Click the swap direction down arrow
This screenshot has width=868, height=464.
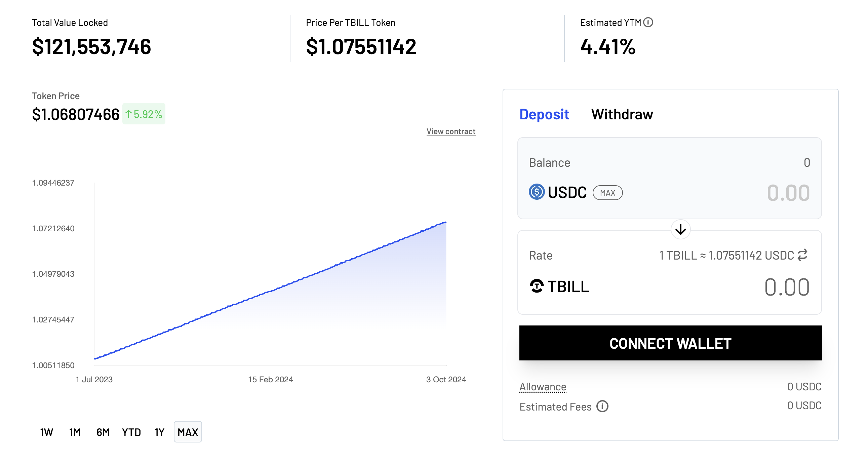pyautogui.click(x=680, y=229)
